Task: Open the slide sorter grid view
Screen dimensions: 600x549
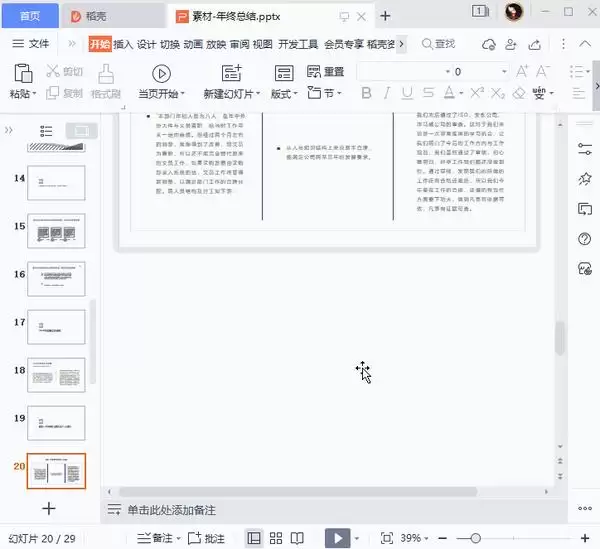Action: coord(277,538)
